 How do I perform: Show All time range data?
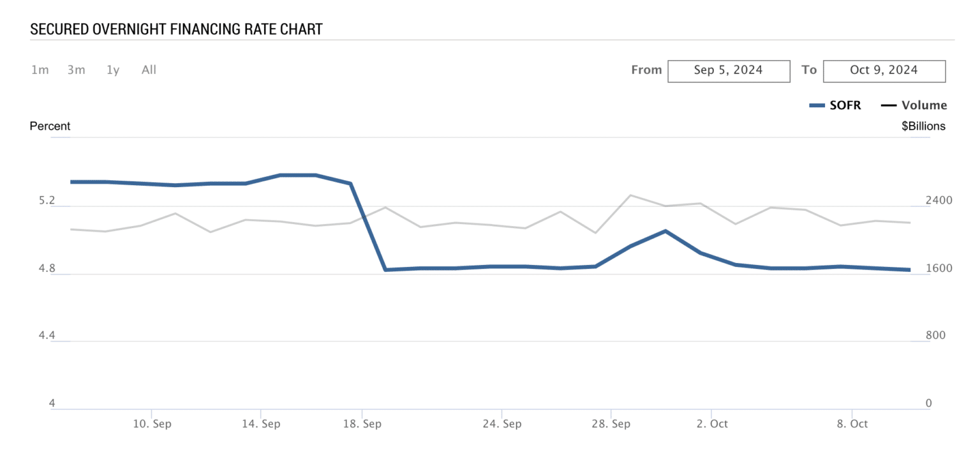click(149, 70)
